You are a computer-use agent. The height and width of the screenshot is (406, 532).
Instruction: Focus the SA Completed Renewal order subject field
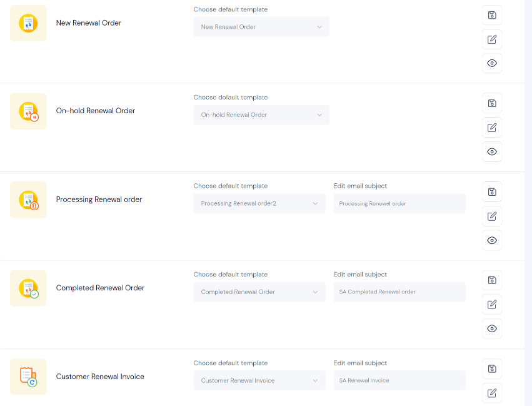[x=399, y=292]
